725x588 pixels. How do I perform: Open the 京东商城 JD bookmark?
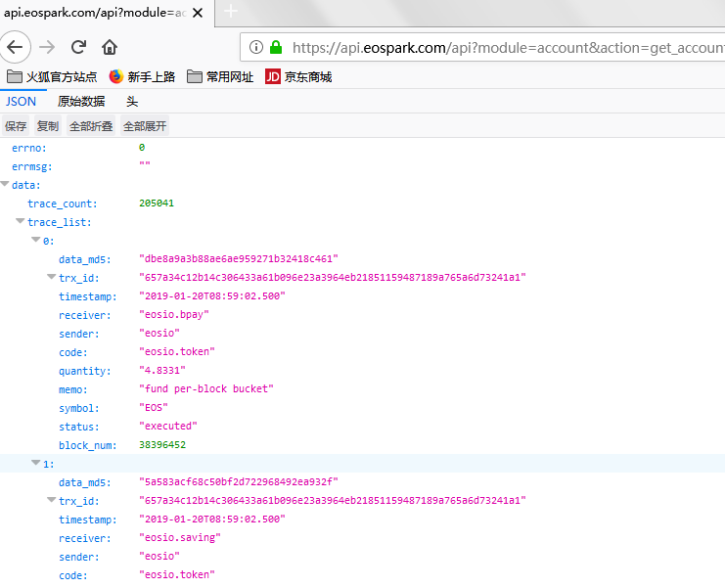pos(298,76)
